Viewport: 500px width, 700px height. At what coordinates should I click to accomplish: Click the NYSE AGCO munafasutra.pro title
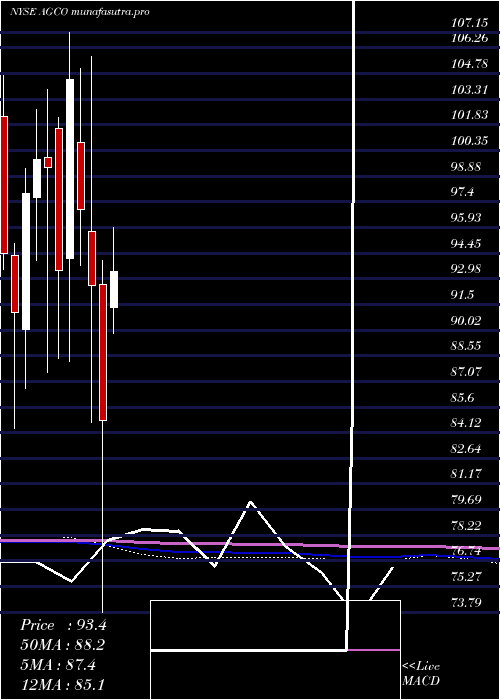coord(79,12)
